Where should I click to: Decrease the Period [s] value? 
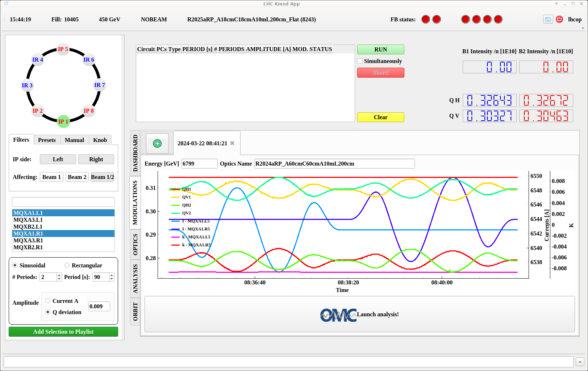coord(112,279)
